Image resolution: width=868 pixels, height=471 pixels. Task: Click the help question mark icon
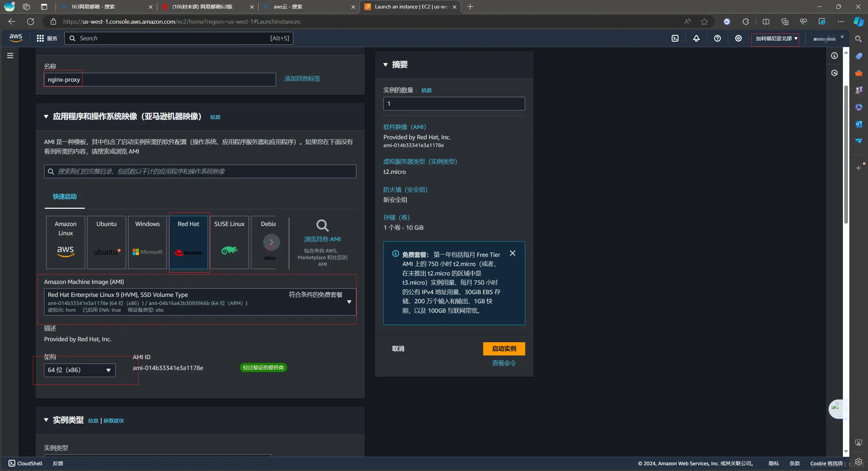click(717, 38)
